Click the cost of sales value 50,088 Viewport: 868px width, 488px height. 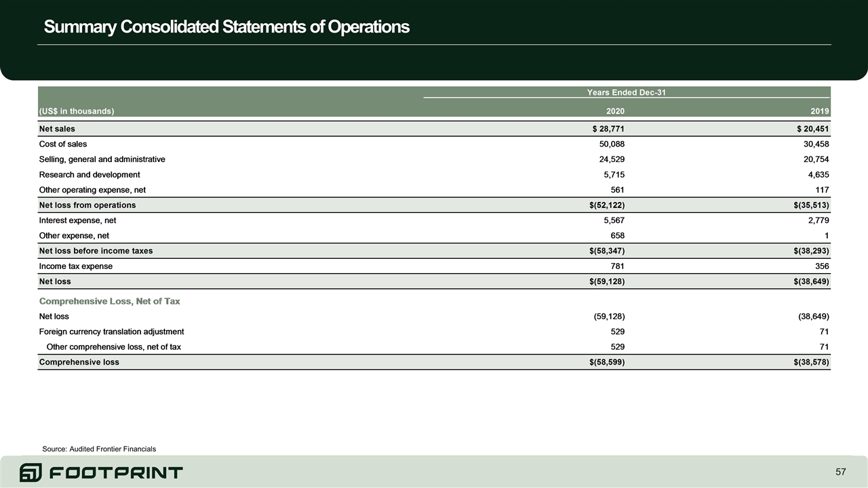pos(612,144)
